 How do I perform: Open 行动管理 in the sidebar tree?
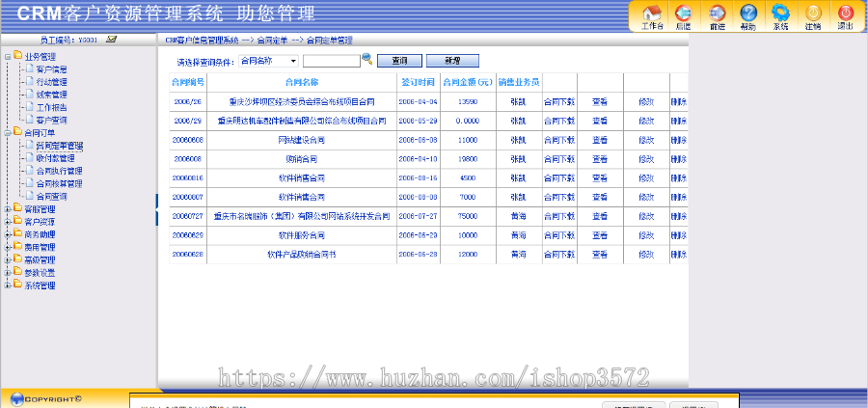point(51,82)
